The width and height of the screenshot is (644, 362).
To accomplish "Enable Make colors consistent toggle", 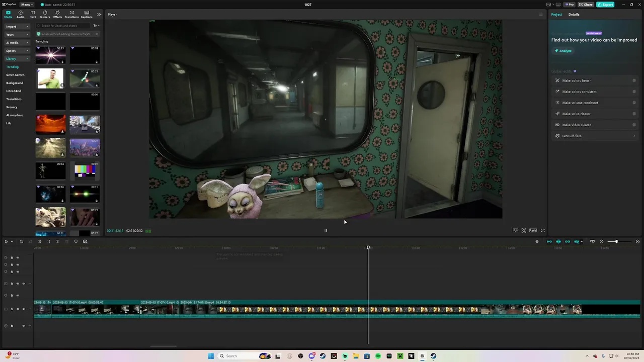I will 634,92.
